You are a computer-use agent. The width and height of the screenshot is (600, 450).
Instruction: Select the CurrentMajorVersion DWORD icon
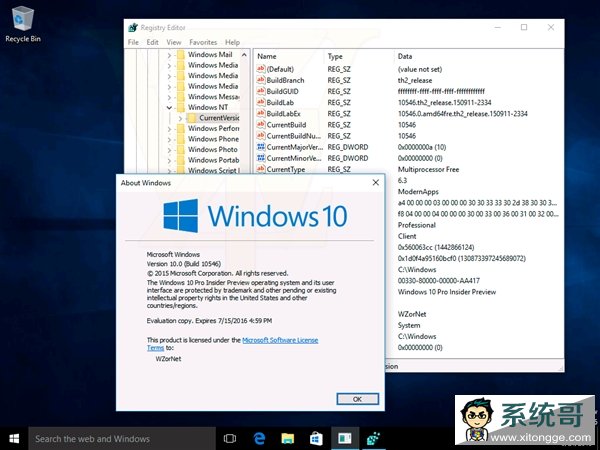tap(261, 147)
